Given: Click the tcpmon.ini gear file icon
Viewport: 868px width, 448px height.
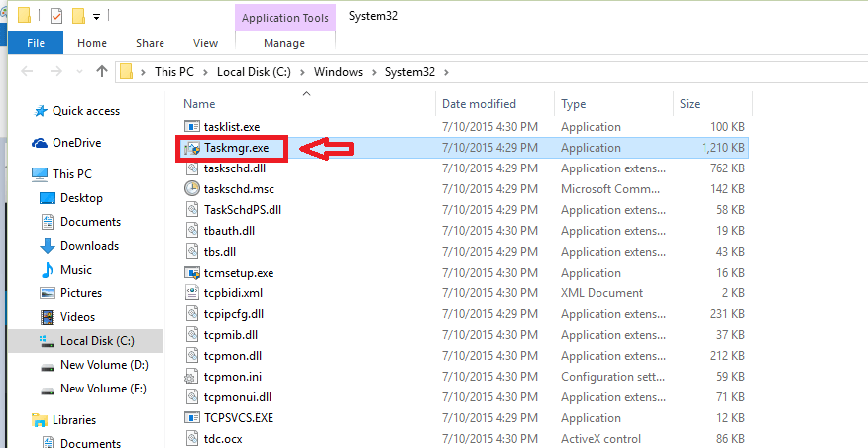Looking at the screenshot, I should click(191, 377).
